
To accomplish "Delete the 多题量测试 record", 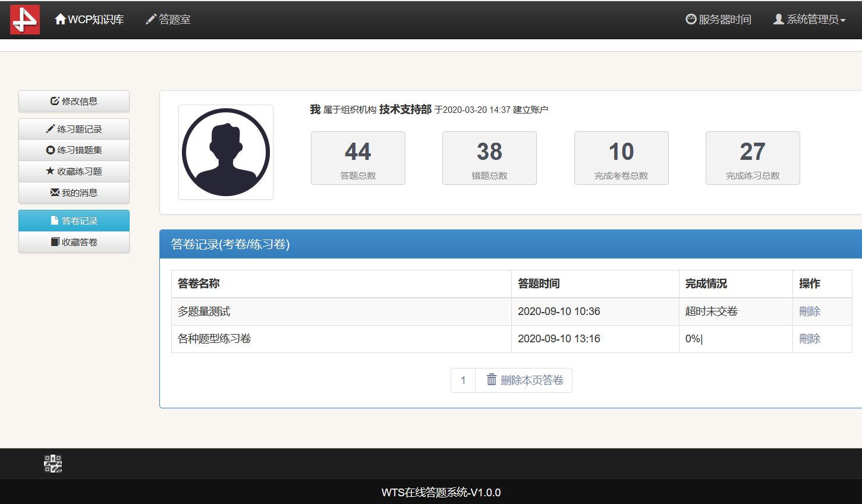I will (x=810, y=311).
